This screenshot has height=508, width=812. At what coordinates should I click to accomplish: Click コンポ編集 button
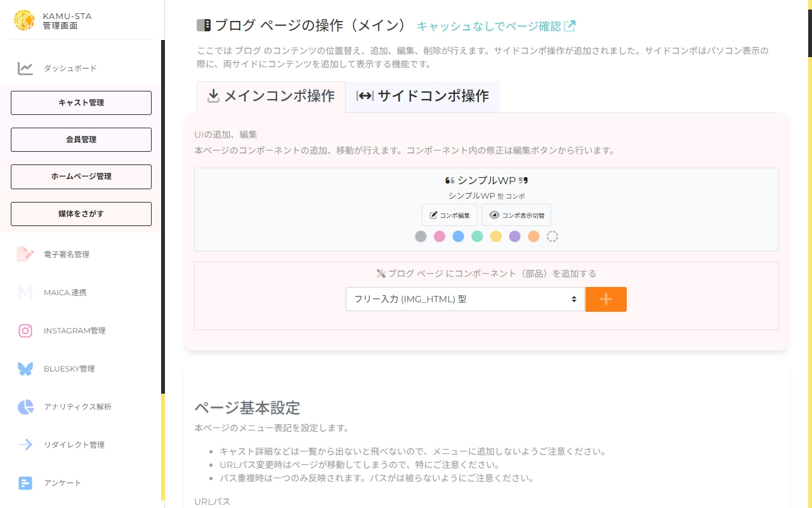point(450,215)
